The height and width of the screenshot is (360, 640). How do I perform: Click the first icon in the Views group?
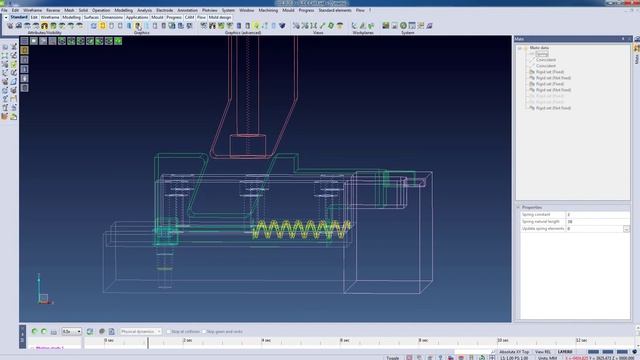click(x=296, y=26)
